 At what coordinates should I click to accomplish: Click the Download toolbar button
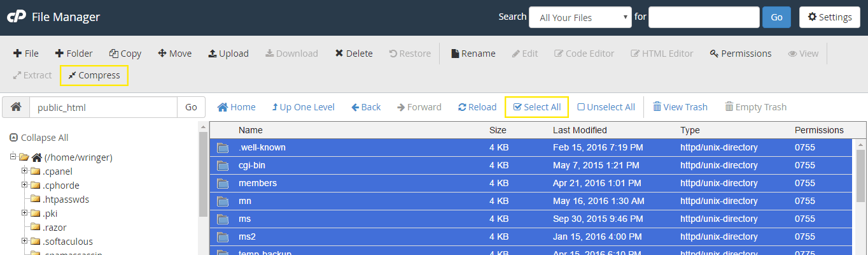[291, 54]
